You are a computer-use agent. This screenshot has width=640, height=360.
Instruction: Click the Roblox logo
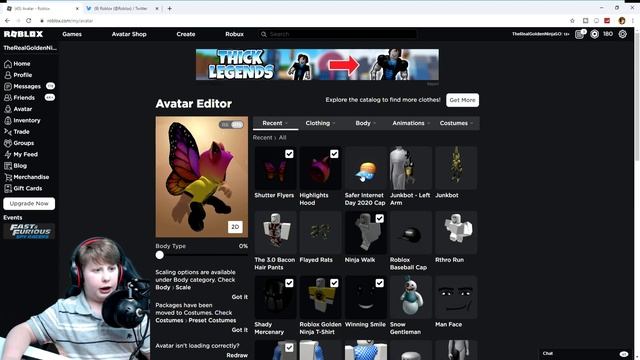23,34
